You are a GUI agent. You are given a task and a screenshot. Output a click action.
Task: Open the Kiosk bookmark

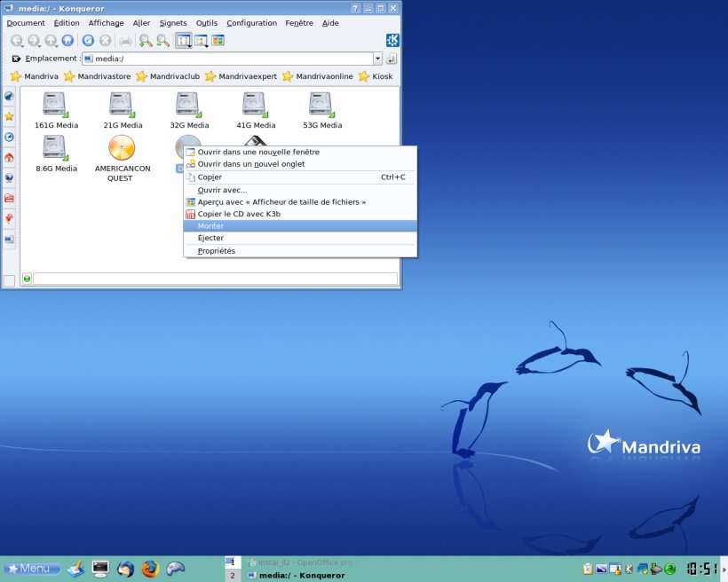(x=376, y=76)
